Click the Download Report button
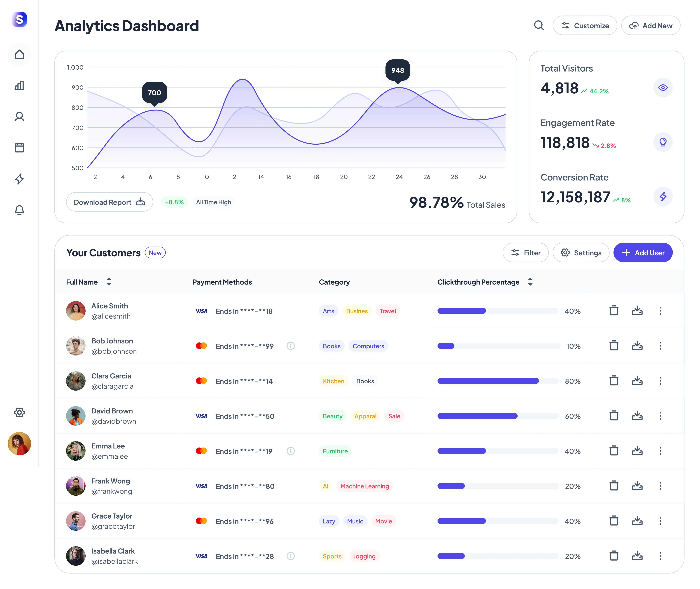Screen dimensions: 700x589 [x=110, y=202]
